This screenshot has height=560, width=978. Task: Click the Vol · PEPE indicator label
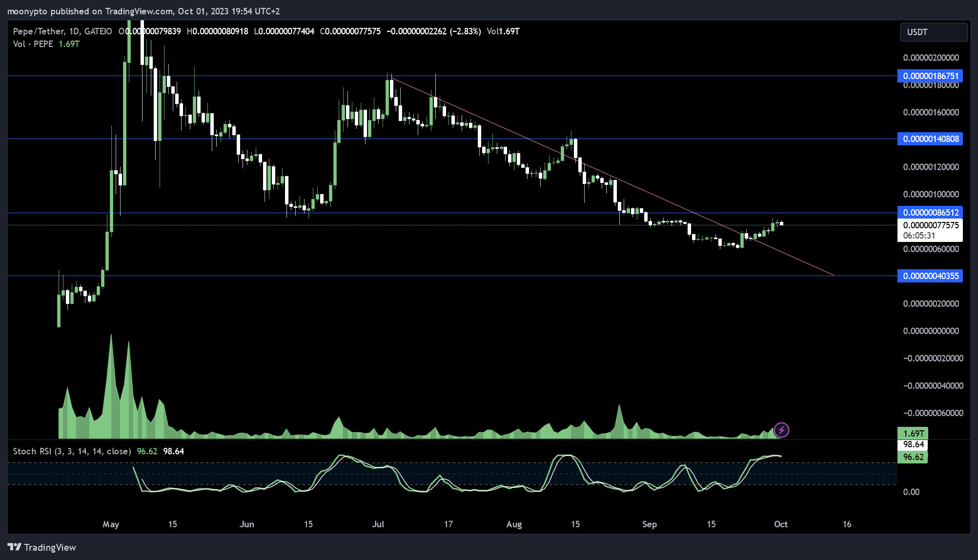point(33,44)
